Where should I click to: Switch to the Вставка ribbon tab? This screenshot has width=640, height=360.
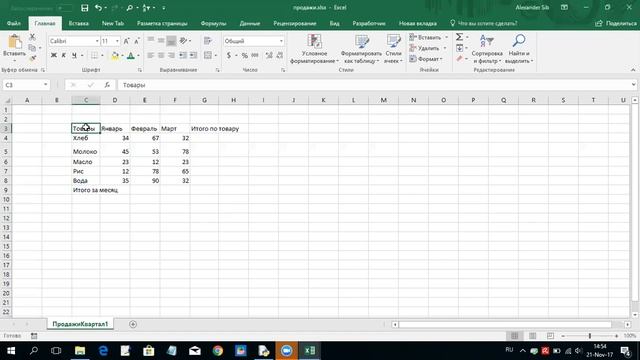(79, 23)
